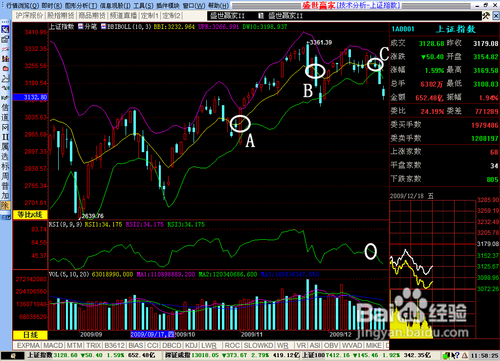Click the 选 button in left sidebar
The image size is (500, 361).
click(x=5, y=157)
